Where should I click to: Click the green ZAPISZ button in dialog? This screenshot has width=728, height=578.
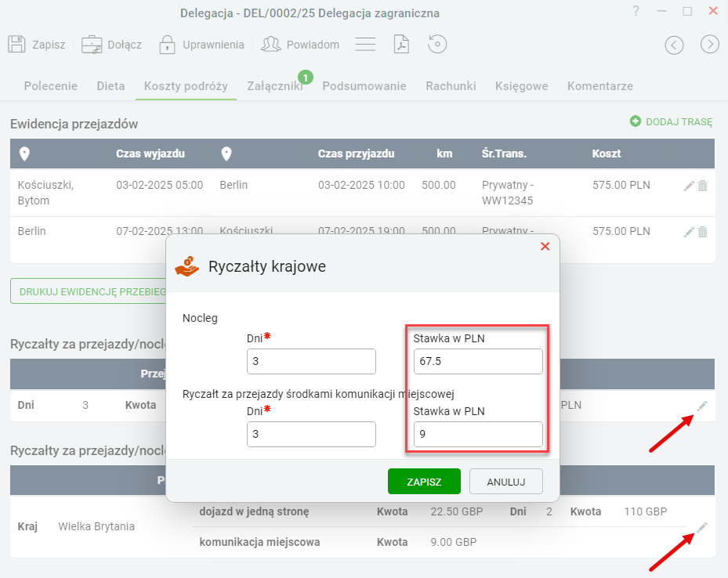click(x=424, y=482)
